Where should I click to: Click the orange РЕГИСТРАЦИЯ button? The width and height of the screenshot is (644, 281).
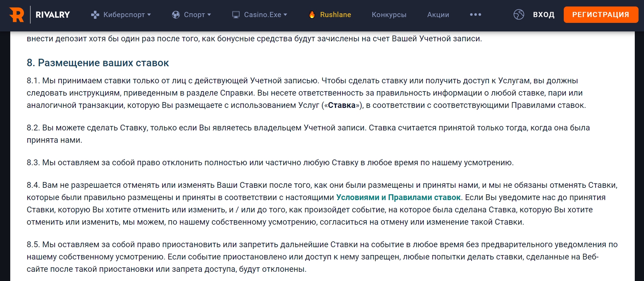[601, 15]
